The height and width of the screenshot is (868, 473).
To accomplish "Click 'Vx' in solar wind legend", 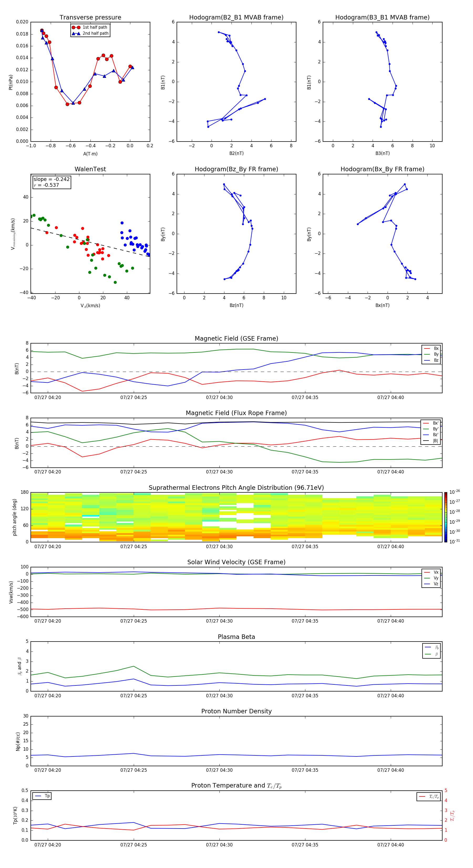I will pyautogui.click(x=436, y=572).
